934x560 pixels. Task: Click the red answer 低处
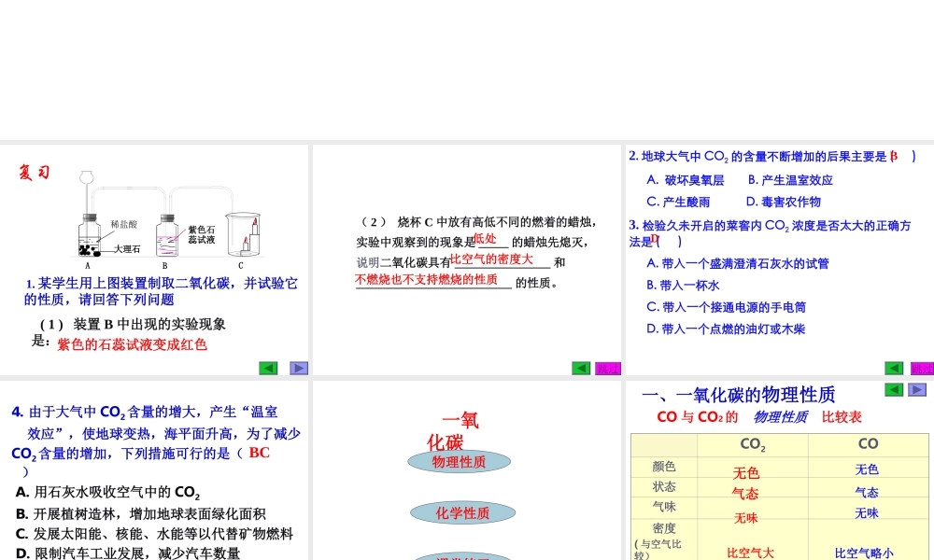tap(485, 239)
